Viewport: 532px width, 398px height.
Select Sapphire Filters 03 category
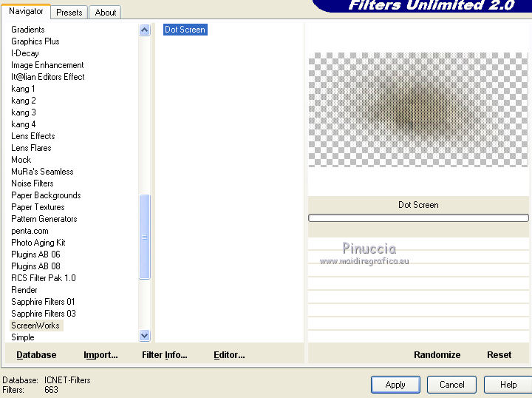pos(44,314)
